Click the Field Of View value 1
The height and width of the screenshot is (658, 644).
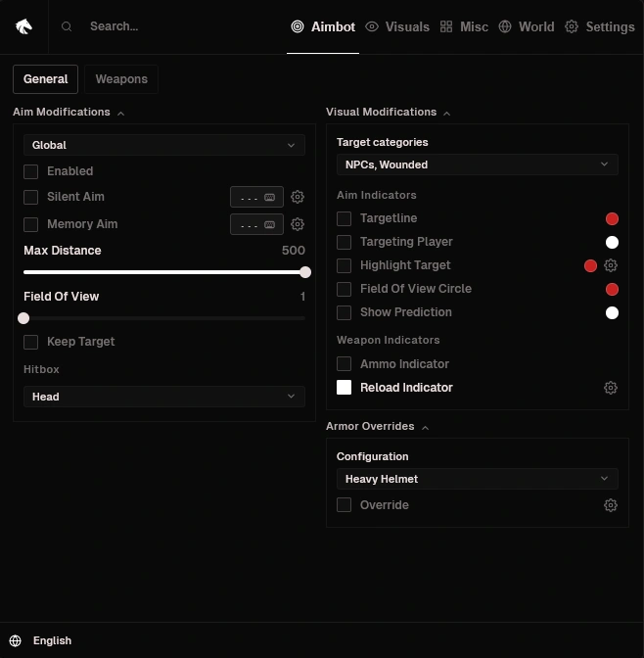302,297
